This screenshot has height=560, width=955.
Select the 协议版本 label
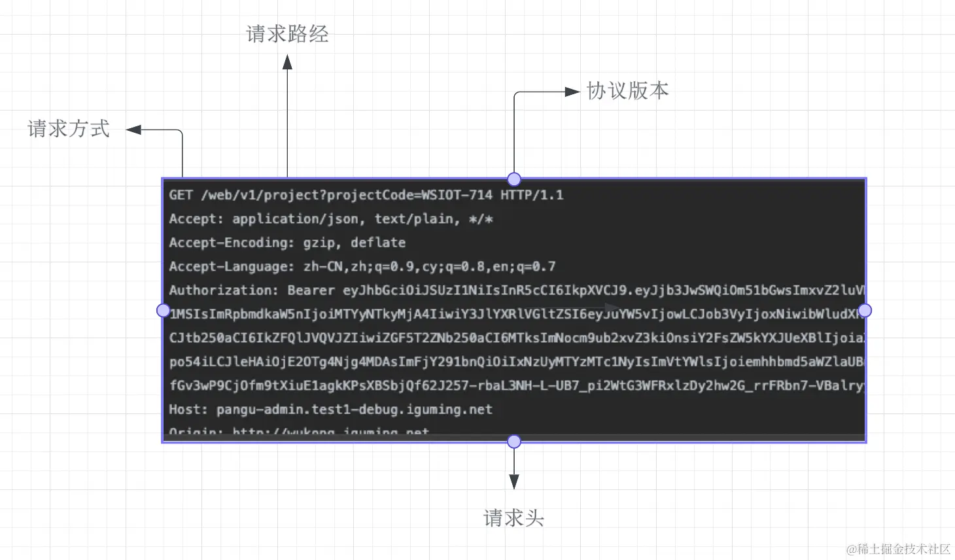tap(628, 91)
